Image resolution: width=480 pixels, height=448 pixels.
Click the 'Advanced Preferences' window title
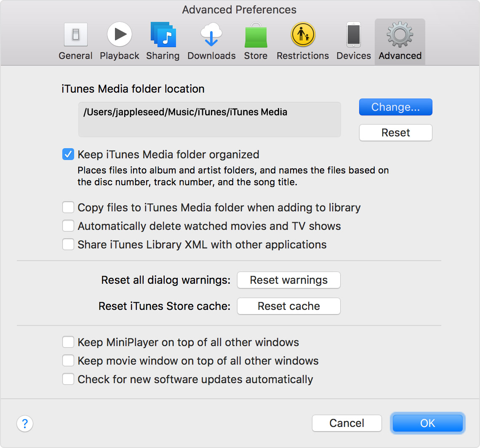[x=240, y=10]
